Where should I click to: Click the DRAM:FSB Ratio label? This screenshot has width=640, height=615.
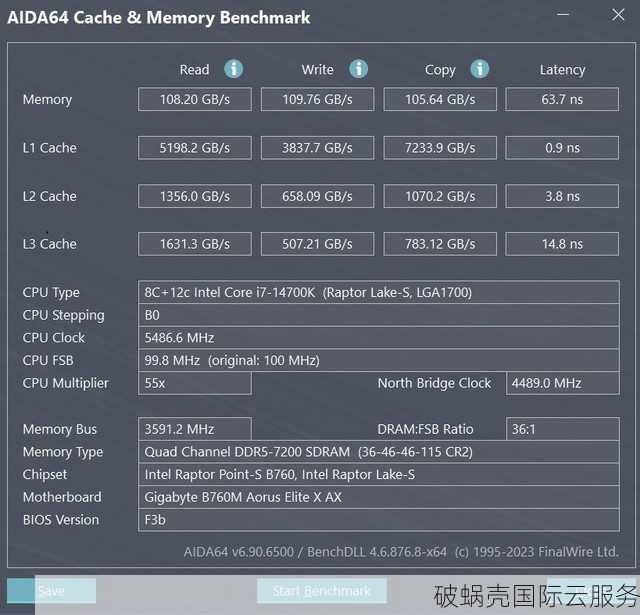pos(425,429)
